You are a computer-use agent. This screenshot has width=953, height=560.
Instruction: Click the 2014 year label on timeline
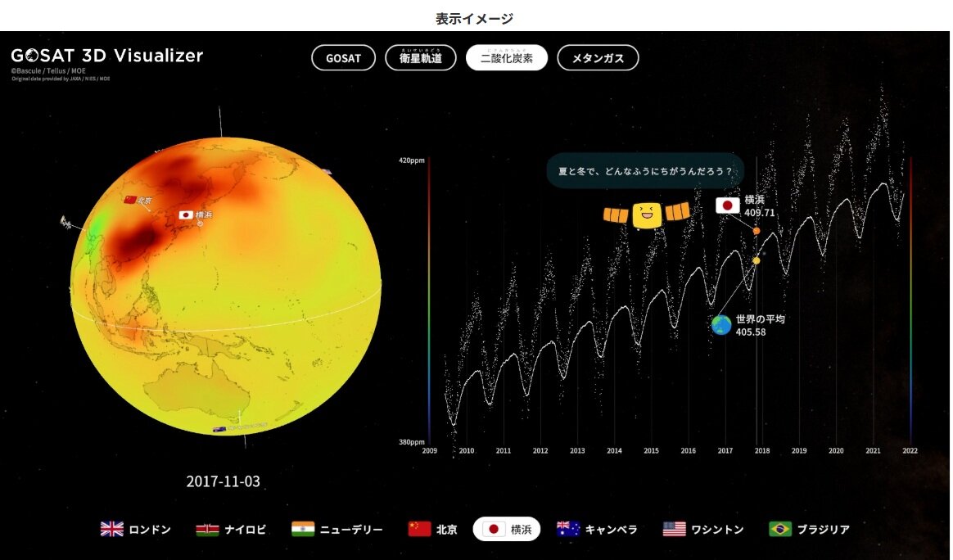pyautogui.click(x=615, y=450)
